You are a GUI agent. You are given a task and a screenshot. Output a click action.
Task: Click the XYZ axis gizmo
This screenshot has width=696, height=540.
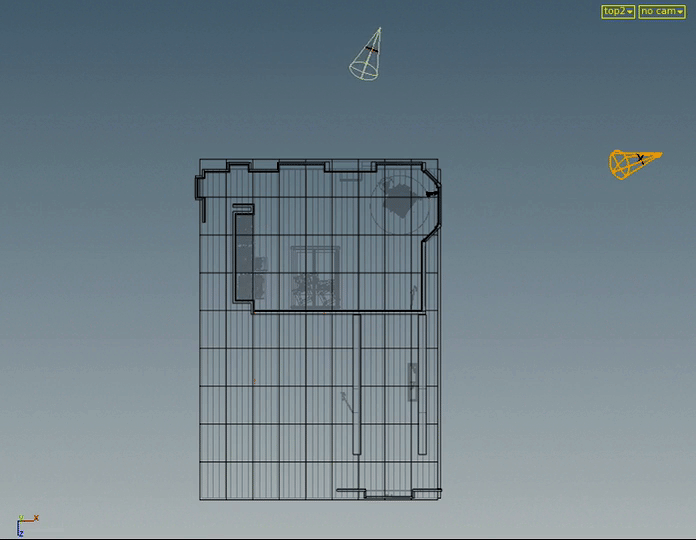tap(24, 524)
